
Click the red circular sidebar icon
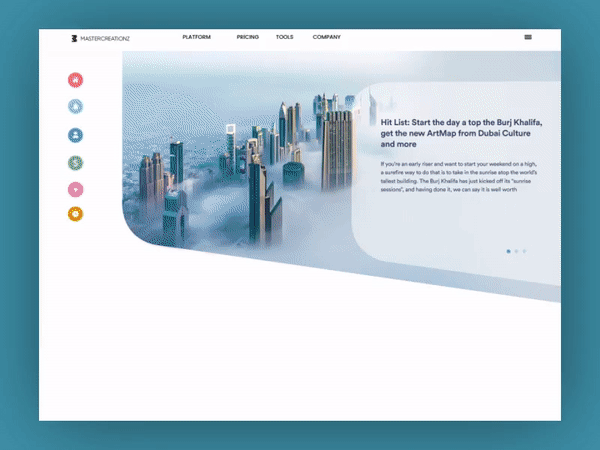[x=75, y=80]
